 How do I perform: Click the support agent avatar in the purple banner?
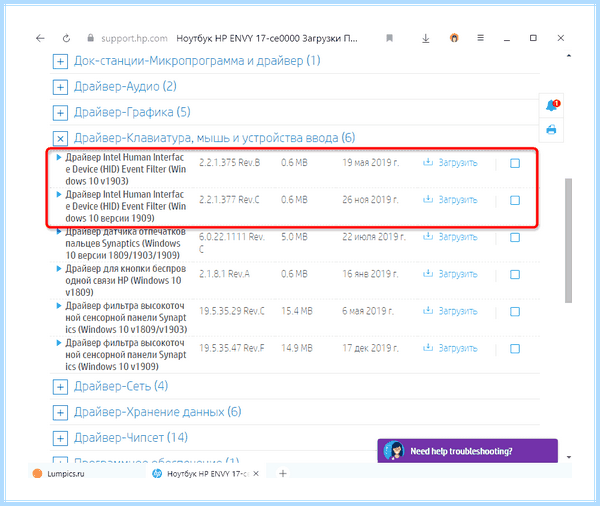point(395,451)
